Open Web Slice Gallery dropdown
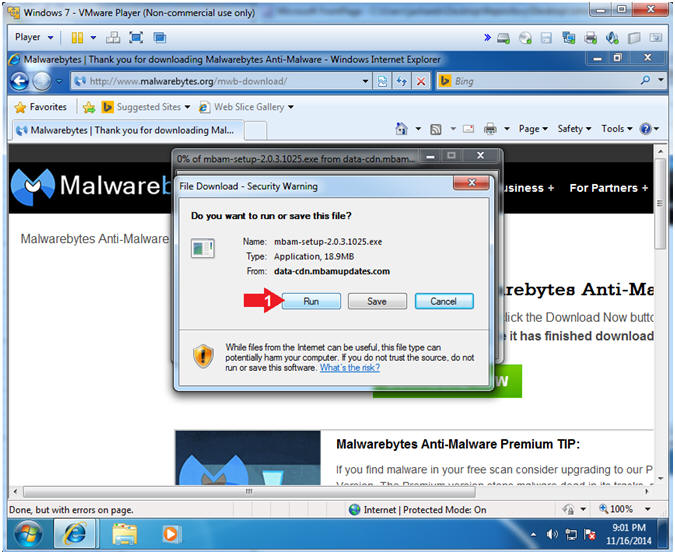The height and width of the screenshot is (554, 675). (x=246, y=107)
